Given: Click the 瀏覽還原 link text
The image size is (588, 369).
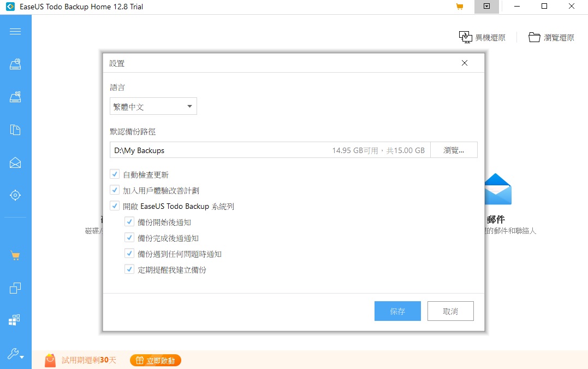Looking at the screenshot, I should tap(559, 38).
